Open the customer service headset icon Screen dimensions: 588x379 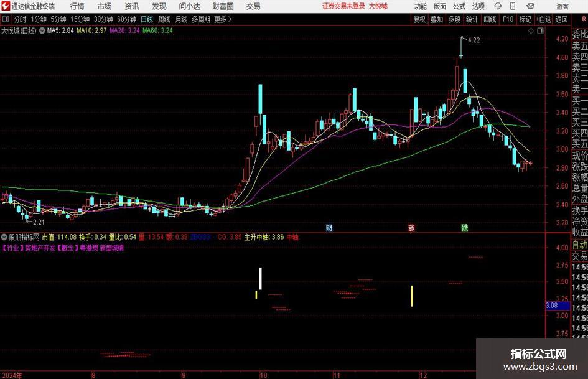(x=498, y=6)
